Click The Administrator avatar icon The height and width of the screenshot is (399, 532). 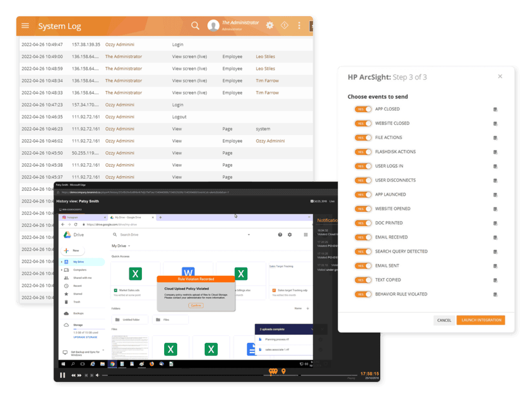(214, 25)
